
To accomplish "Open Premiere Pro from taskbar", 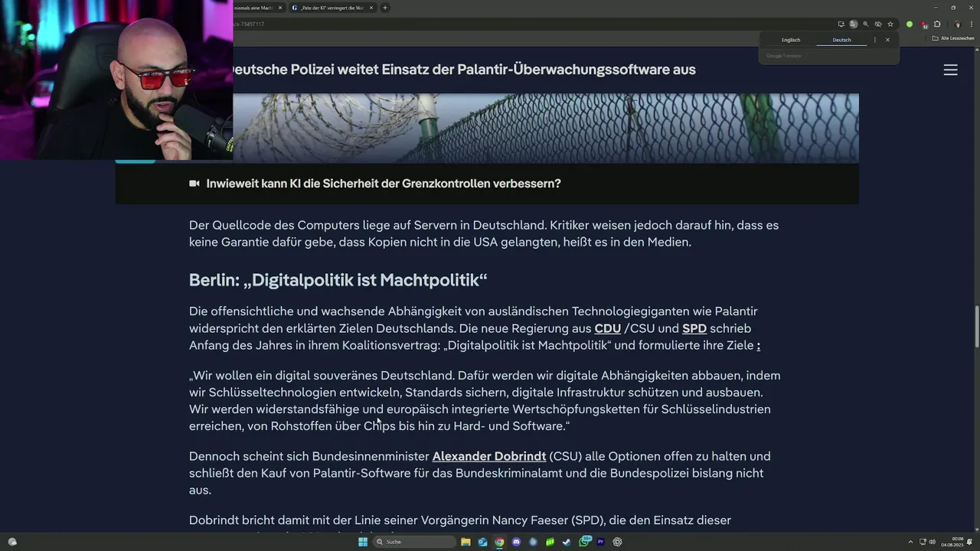I will (x=600, y=542).
